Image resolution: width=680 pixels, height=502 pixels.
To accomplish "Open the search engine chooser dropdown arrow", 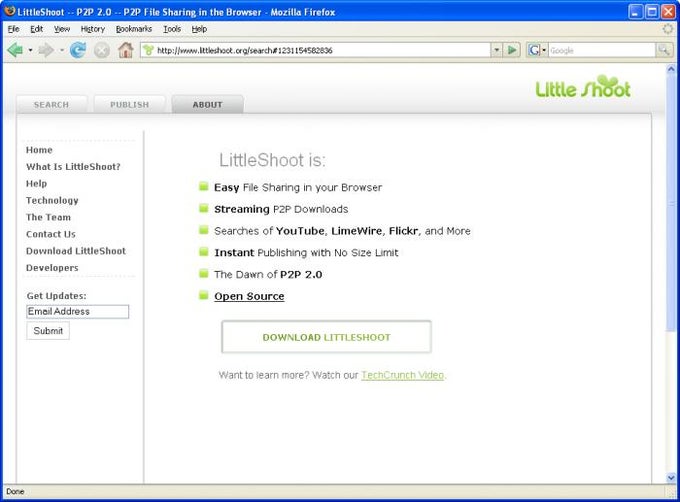I will coord(544,50).
